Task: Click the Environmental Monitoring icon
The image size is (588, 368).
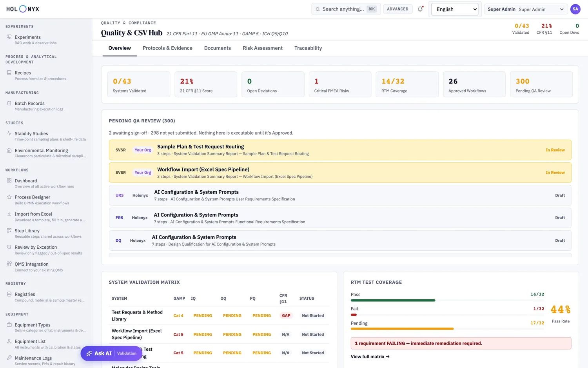Action: pyautogui.click(x=9, y=150)
